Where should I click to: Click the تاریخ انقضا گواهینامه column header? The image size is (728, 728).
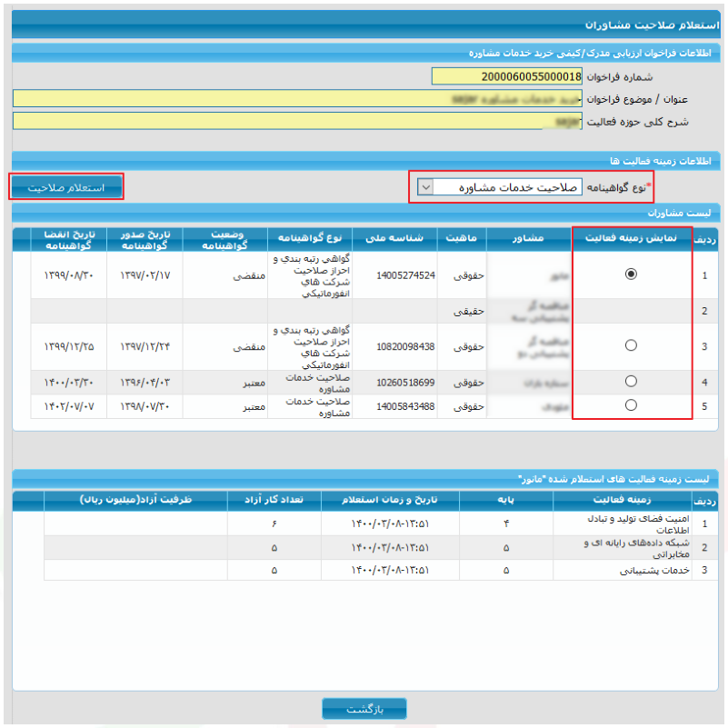[x=69, y=240]
